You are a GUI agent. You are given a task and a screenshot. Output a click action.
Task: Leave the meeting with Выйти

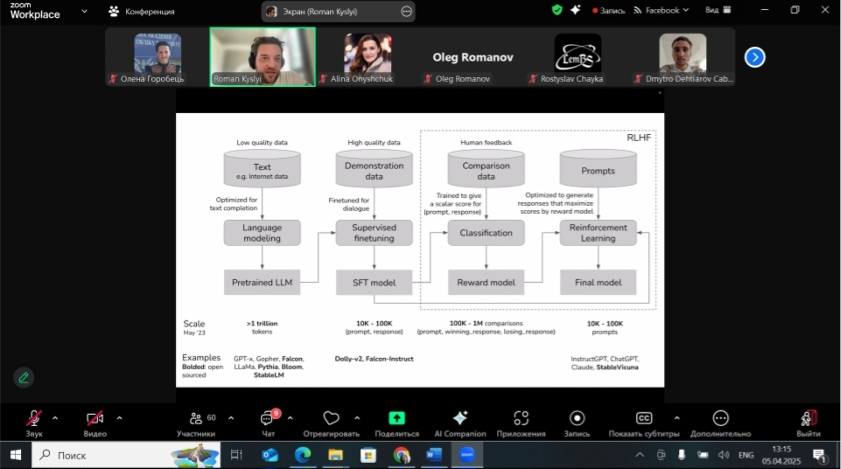click(808, 419)
